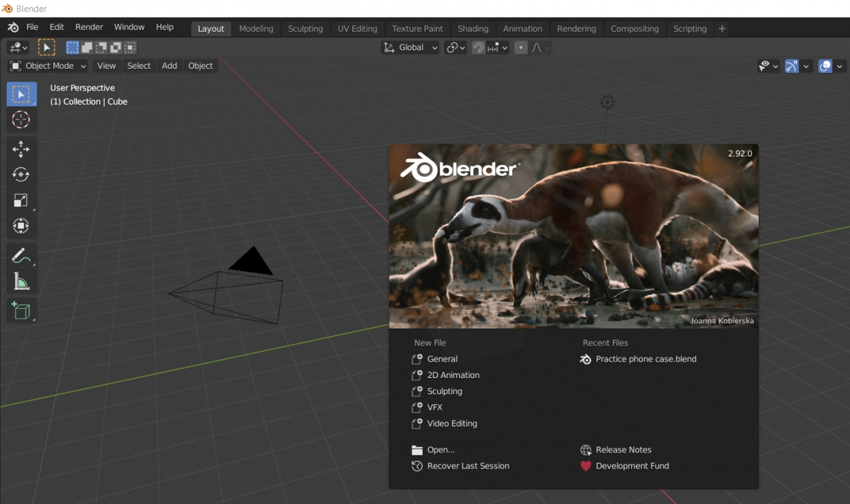The width and height of the screenshot is (850, 504).
Task: Select the Measure tool
Action: tap(21, 280)
